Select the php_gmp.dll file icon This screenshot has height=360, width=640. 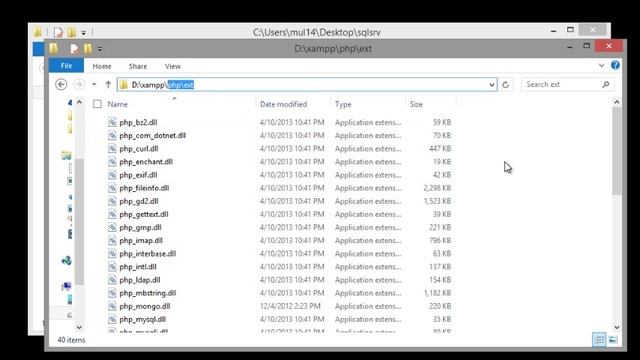[x=112, y=227]
